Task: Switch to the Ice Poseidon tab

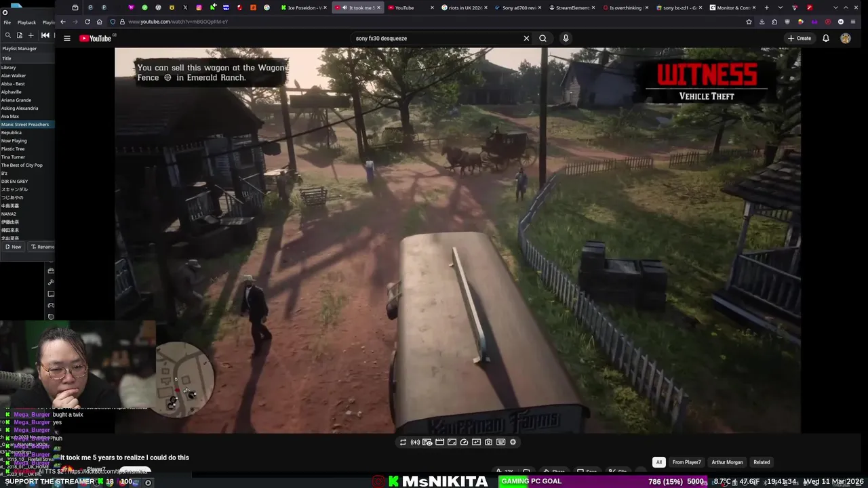Action: 304,7
